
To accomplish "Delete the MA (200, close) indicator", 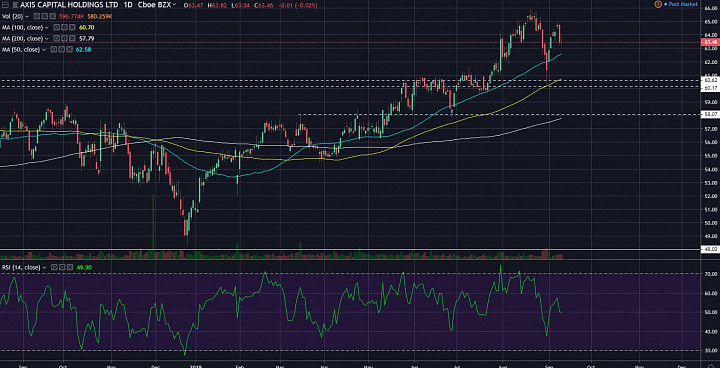I will coord(72,39).
